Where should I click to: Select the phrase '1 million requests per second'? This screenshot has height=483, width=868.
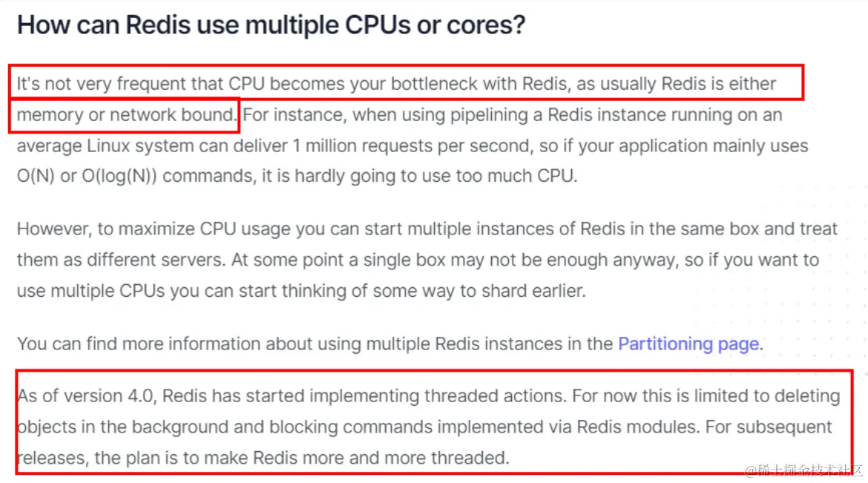(x=413, y=145)
